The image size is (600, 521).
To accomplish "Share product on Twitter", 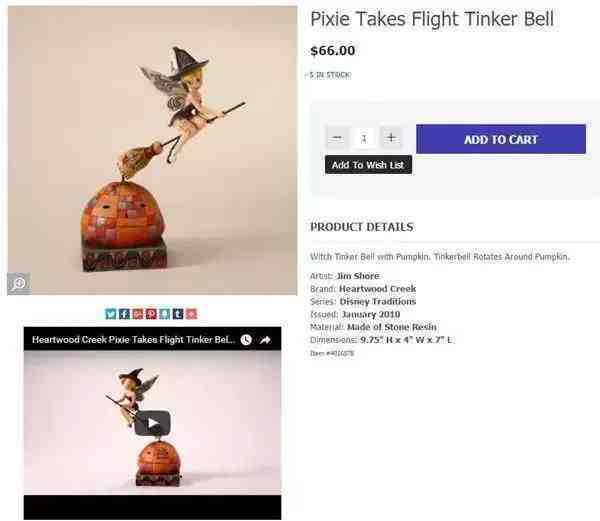I will pos(111,314).
